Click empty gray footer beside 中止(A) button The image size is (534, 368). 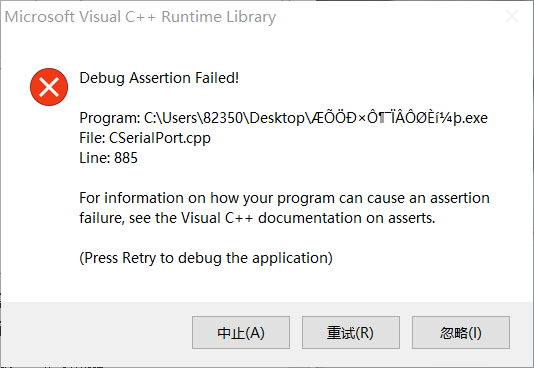(x=97, y=332)
